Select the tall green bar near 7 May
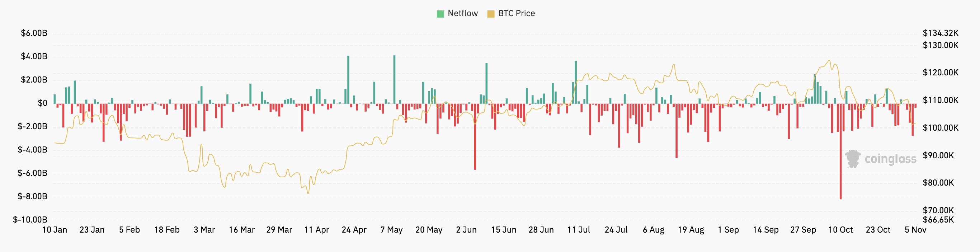This screenshot has width=980, height=252. click(x=395, y=80)
